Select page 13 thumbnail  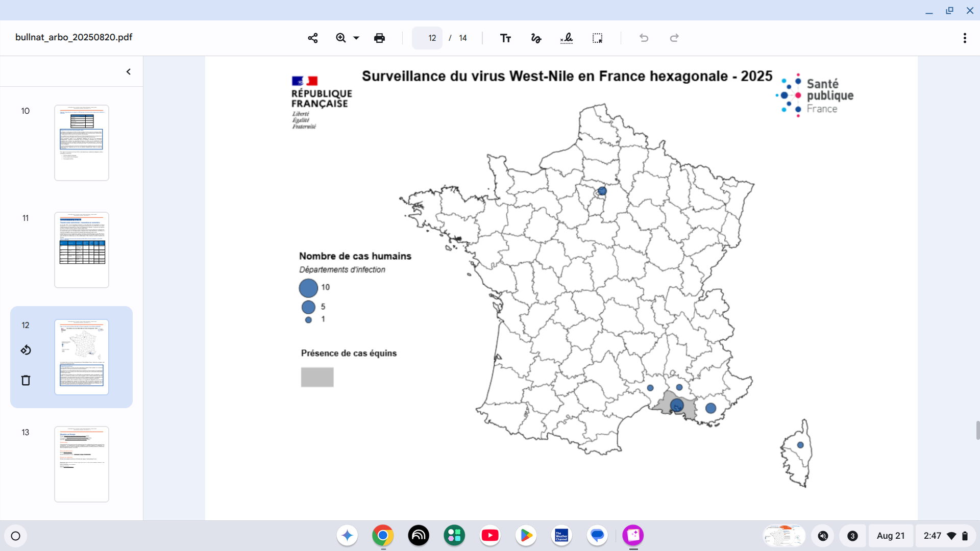[x=82, y=464]
